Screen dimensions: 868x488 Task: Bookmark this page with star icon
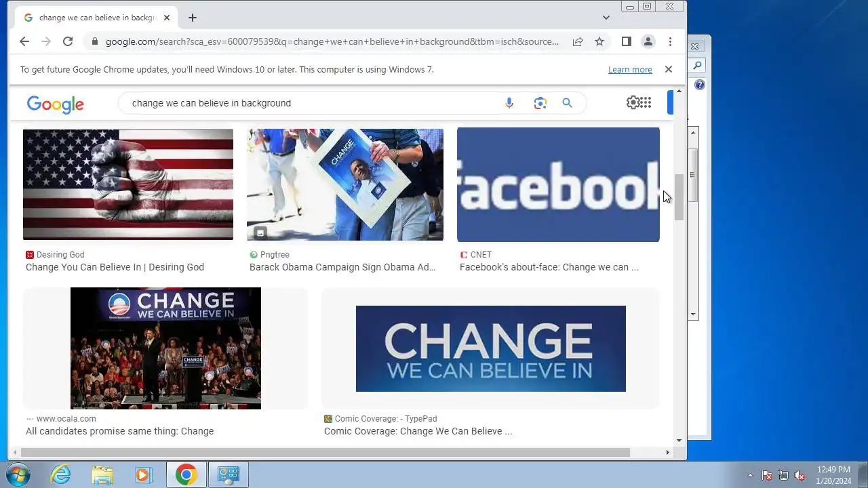click(599, 41)
